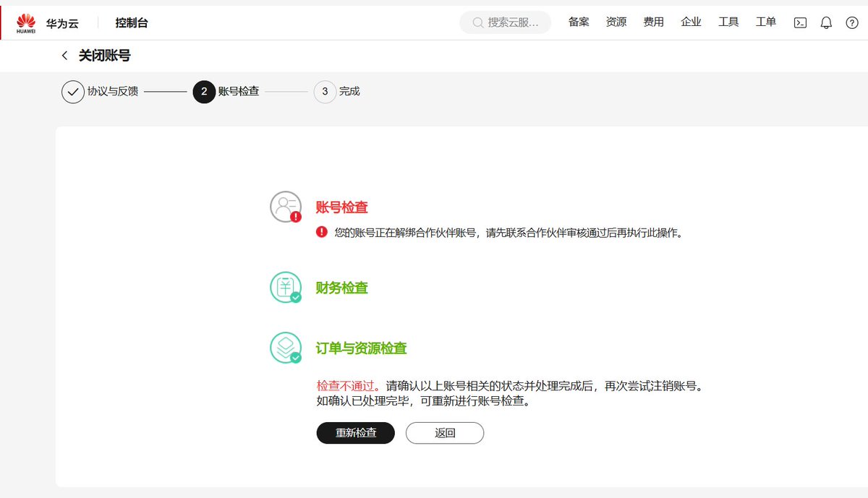Open the 备案 menu
The width and height of the screenshot is (868, 498).
coord(579,22)
